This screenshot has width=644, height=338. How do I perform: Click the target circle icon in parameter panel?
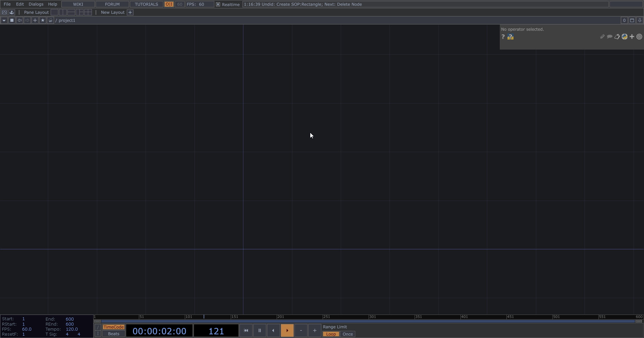639,37
